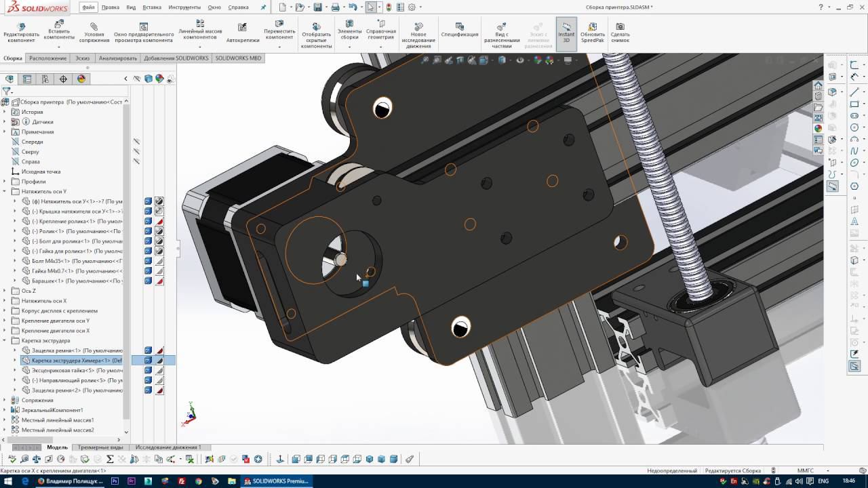
Task: Open Вставить компоненты dropdown arrow
Action: pyautogui.click(x=59, y=47)
